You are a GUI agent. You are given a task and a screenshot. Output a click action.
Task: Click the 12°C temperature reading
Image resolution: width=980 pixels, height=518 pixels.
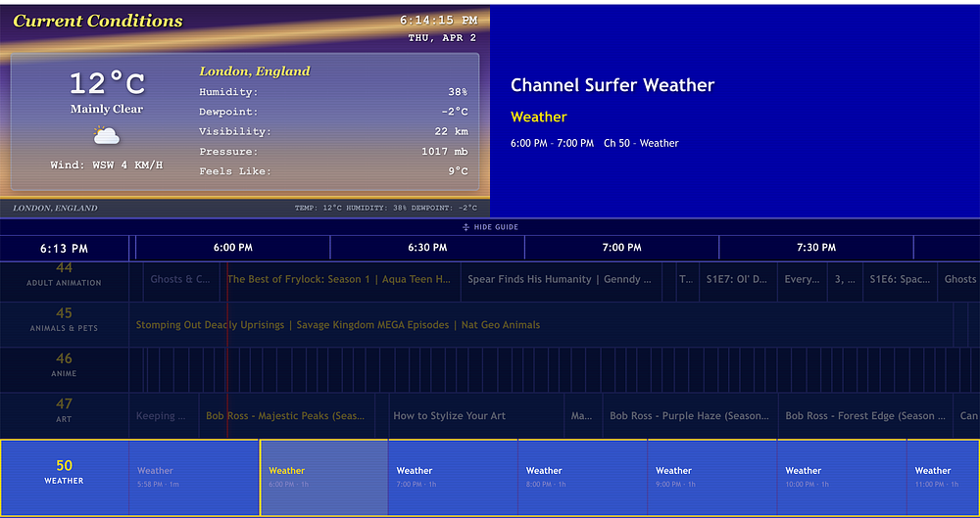click(x=107, y=83)
